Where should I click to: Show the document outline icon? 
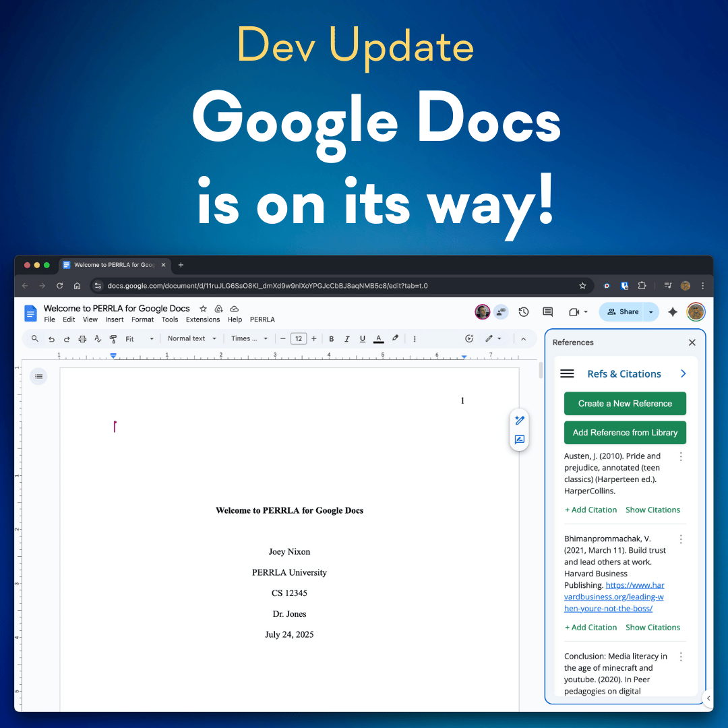[38, 376]
